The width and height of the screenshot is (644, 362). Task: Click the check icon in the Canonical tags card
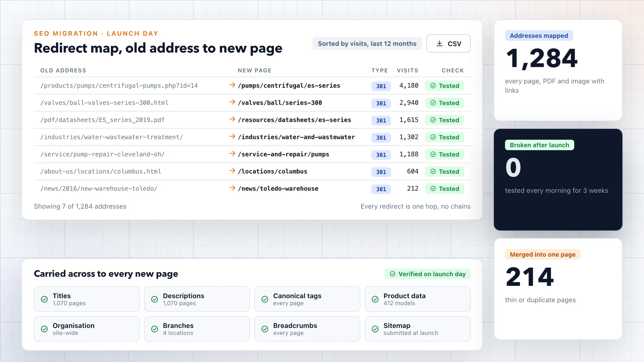point(265,299)
